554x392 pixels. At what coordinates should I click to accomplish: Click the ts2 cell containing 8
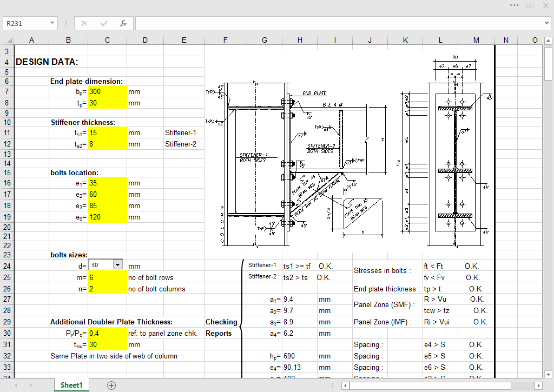(x=107, y=144)
